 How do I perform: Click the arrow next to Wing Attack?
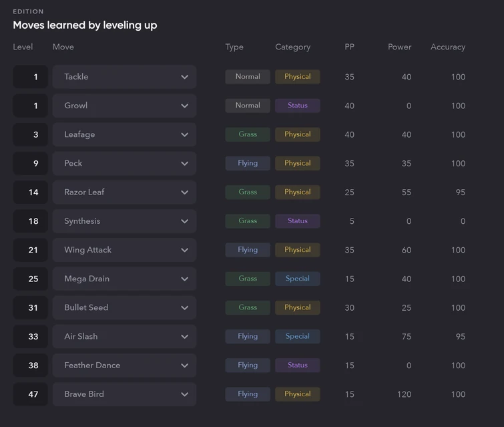(x=184, y=250)
